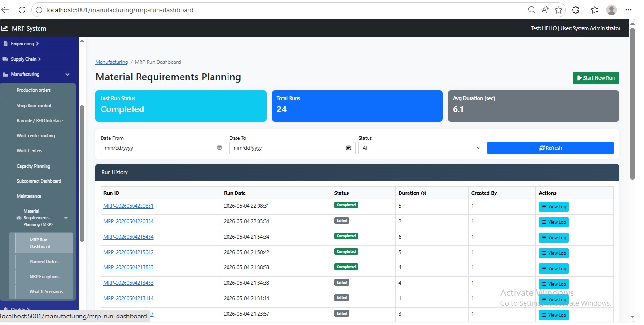Open What-If Scenarios page

tap(46, 292)
